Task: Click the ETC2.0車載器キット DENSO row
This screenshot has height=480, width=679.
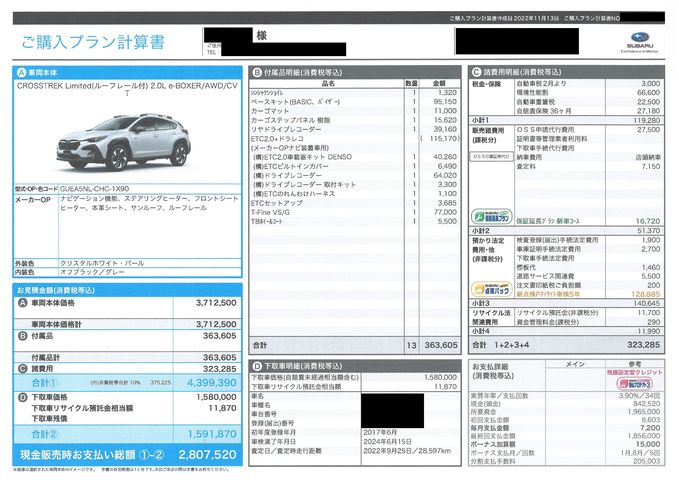Action: [x=302, y=157]
